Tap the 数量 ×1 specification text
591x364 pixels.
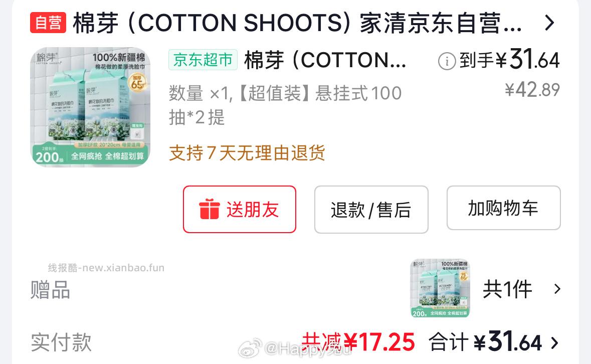[x=285, y=105]
